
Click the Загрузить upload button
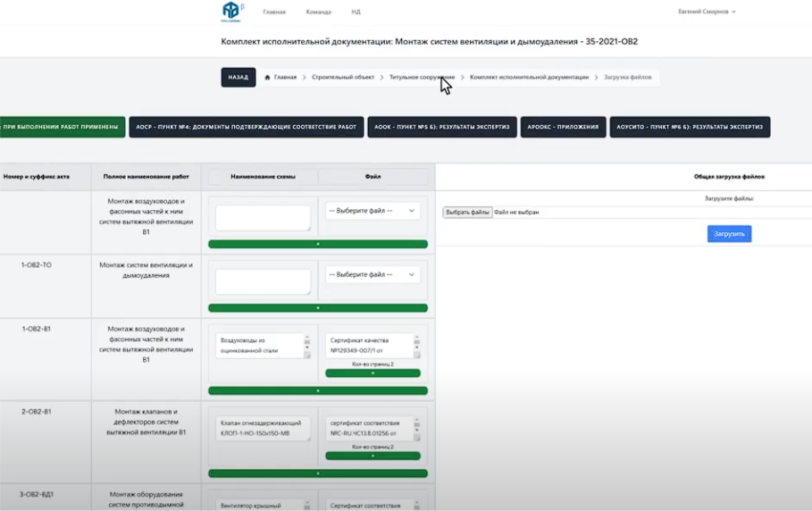pyautogui.click(x=729, y=234)
